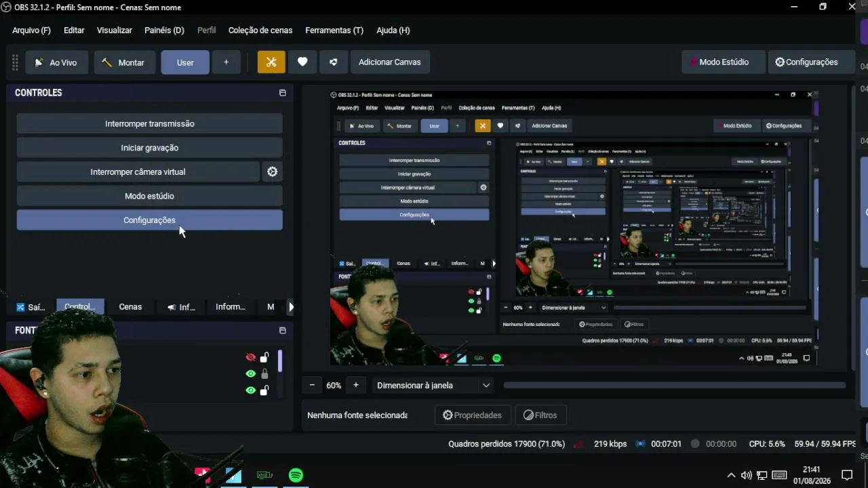This screenshot has height=488, width=868.
Task: Click Adicionar Canvas button
Action: point(390,62)
